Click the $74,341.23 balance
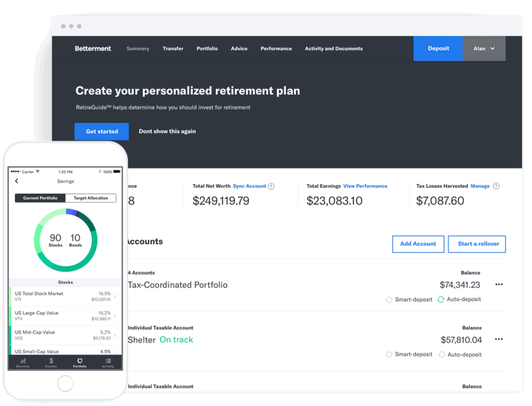 coord(460,285)
